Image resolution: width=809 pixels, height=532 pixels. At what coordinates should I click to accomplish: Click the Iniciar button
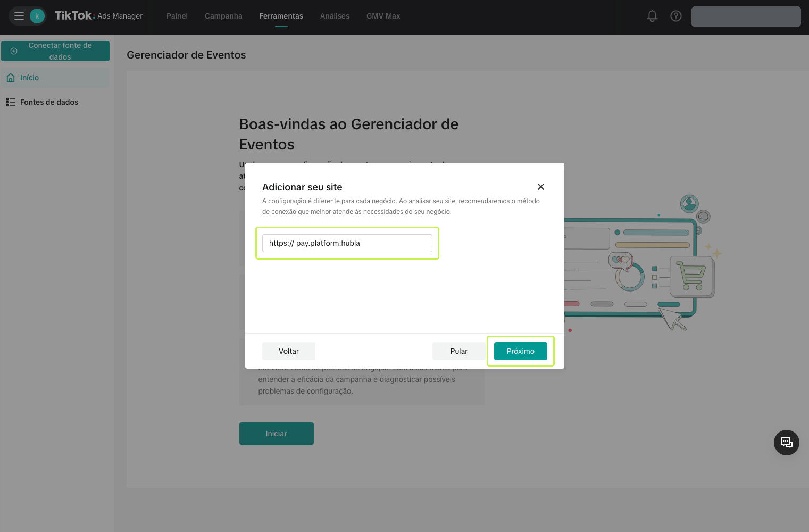pos(277,434)
